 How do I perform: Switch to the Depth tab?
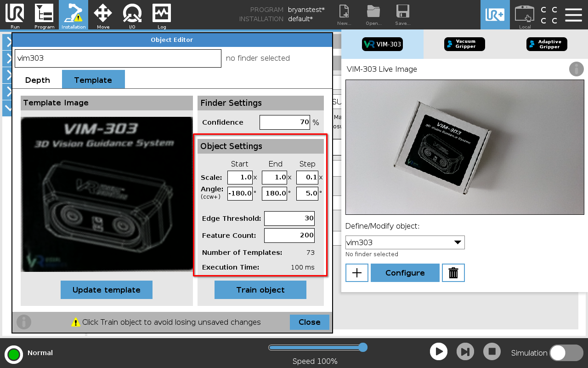tap(38, 80)
